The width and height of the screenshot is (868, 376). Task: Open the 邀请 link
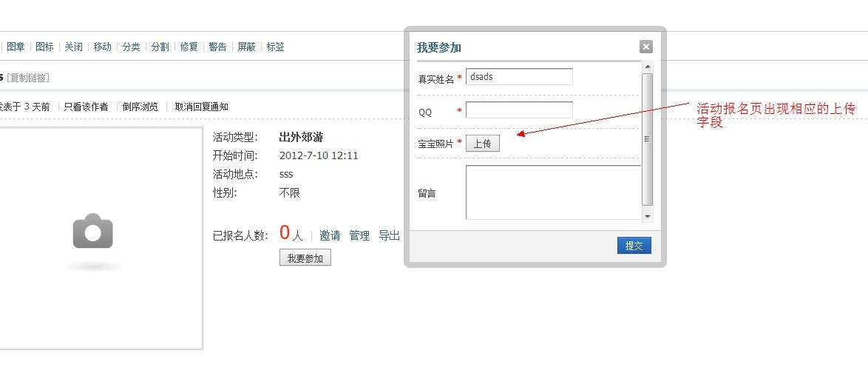(x=330, y=235)
